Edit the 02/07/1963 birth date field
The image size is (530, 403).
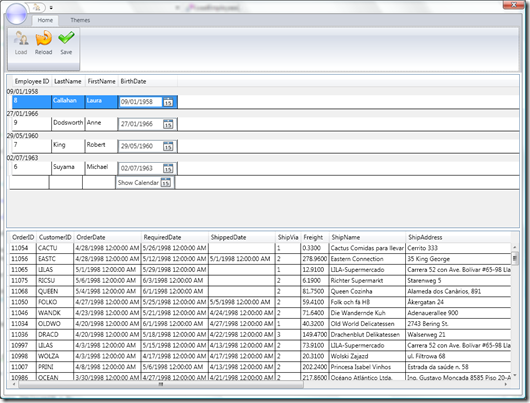(x=141, y=168)
